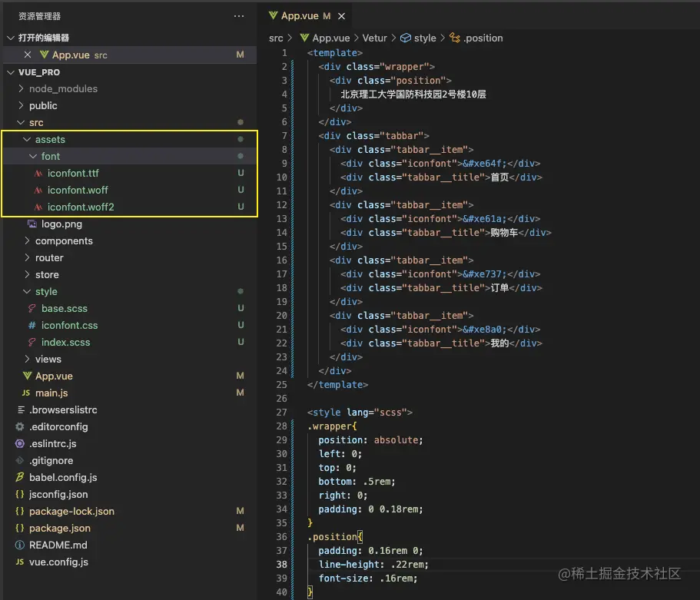700x600 pixels.
Task: Open jsconfig.json file
Action: pos(58,495)
